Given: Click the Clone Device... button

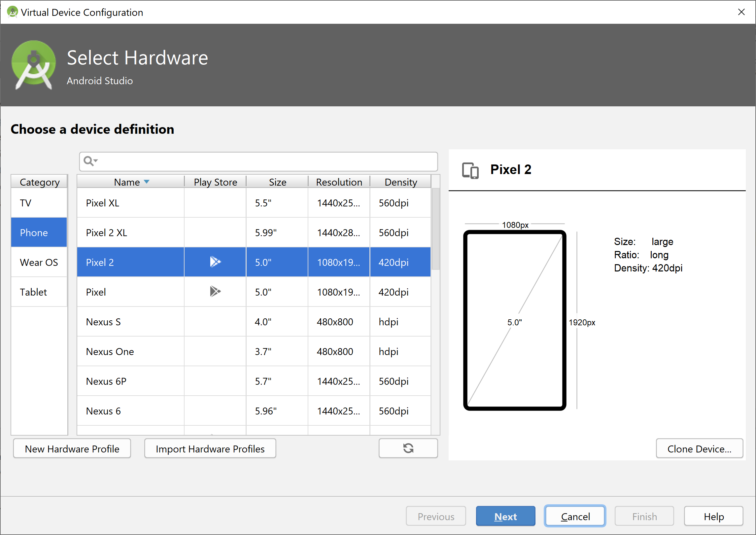Looking at the screenshot, I should [x=699, y=448].
